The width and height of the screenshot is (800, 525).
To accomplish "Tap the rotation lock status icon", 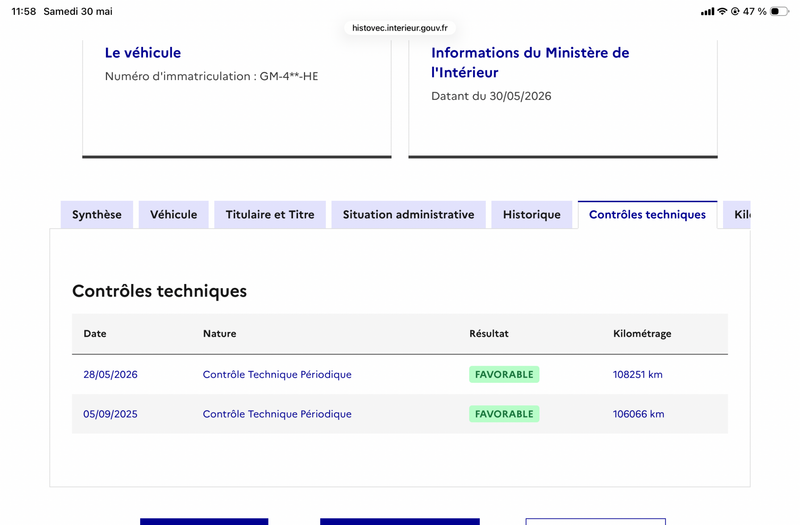I will (x=735, y=11).
